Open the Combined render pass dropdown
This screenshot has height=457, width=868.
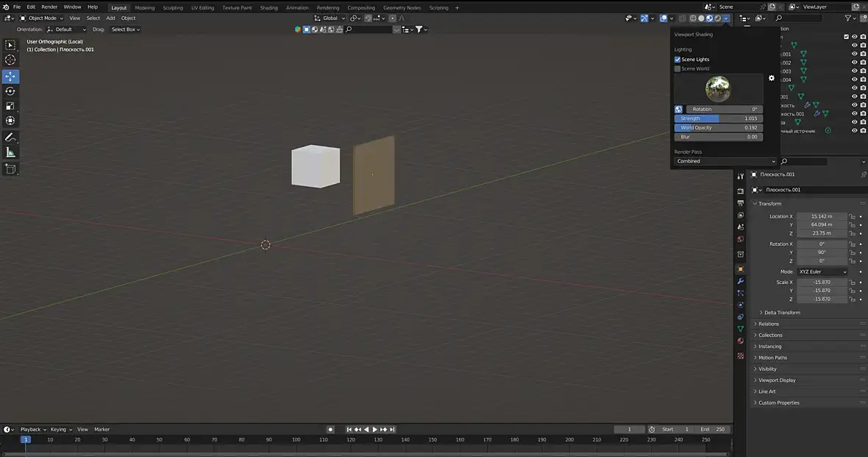click(x=725, y=161)
